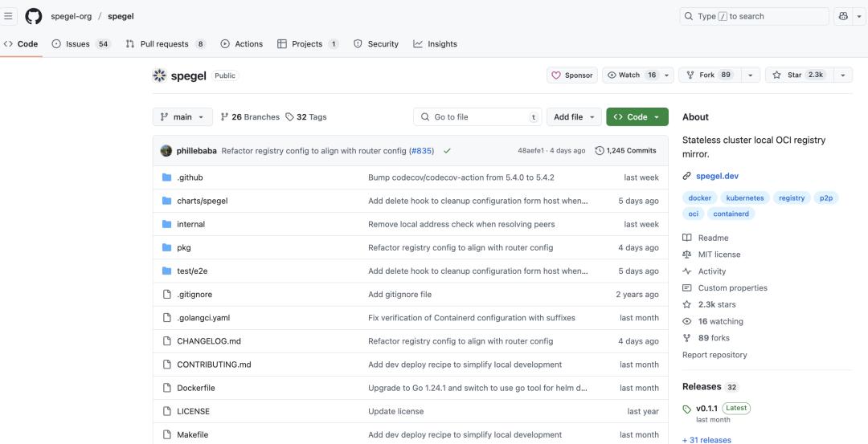This screenshot has height=444, width=868.
Task: Click the tag icon beside v0.1.1 release
Action: pos(687,409)
